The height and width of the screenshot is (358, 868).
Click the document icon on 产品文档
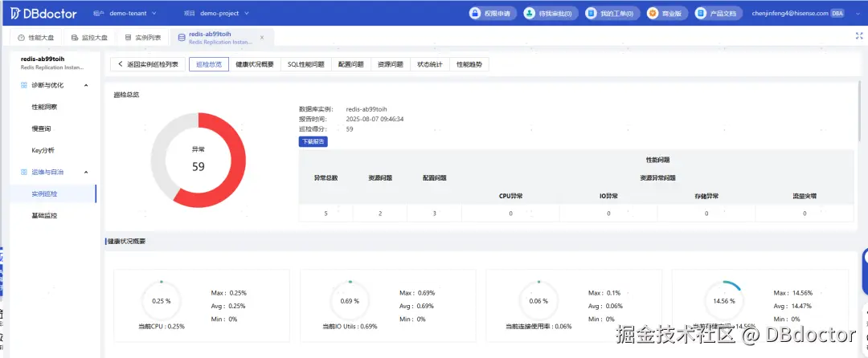[702, 14]
